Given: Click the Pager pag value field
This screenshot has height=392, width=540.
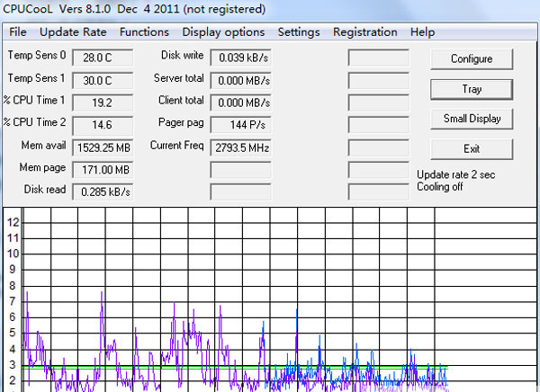Looking at the screenshot, I should pyautogui.click(x=240, y=125).
